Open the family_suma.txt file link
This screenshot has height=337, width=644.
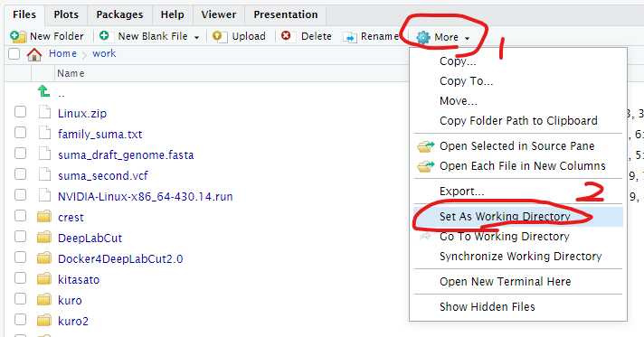coord(99,135)
